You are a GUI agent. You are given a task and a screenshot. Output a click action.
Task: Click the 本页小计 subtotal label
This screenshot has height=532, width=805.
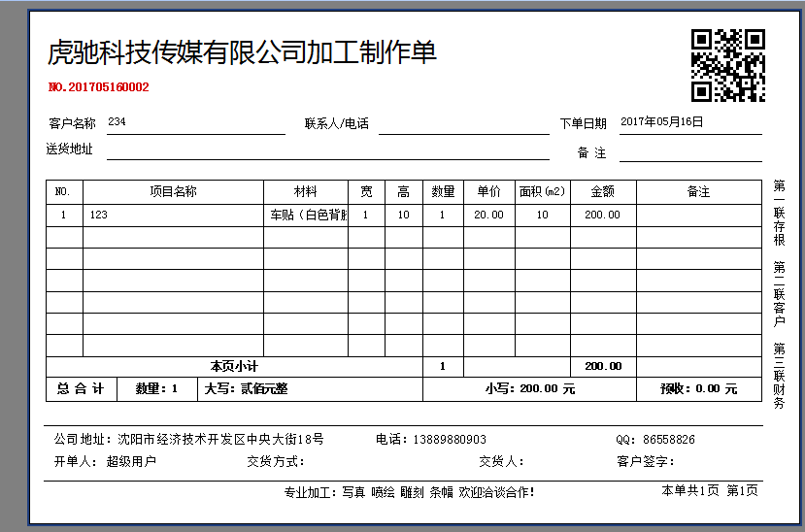[x=234, y=367]
